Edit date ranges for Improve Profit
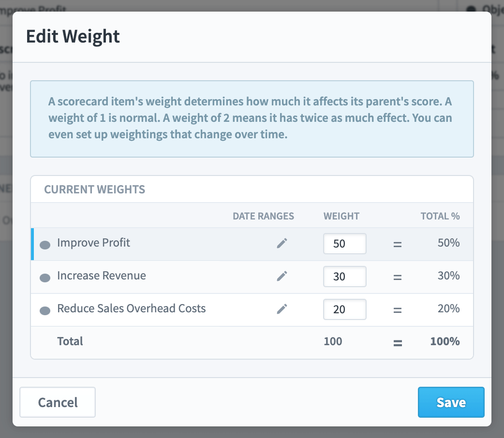This screenshot has height=438, width=504. click(282, 243)
